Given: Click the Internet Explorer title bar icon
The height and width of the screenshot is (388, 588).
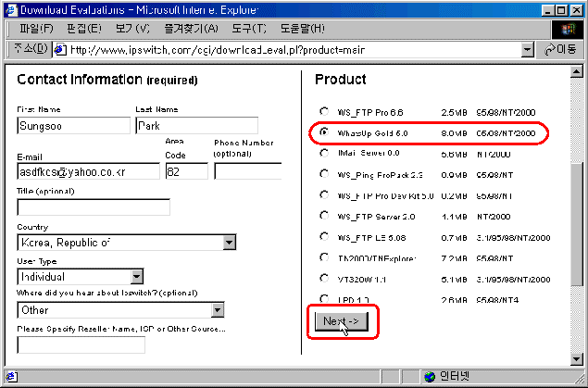Looking at the screenshot, I should pos(12,10).
